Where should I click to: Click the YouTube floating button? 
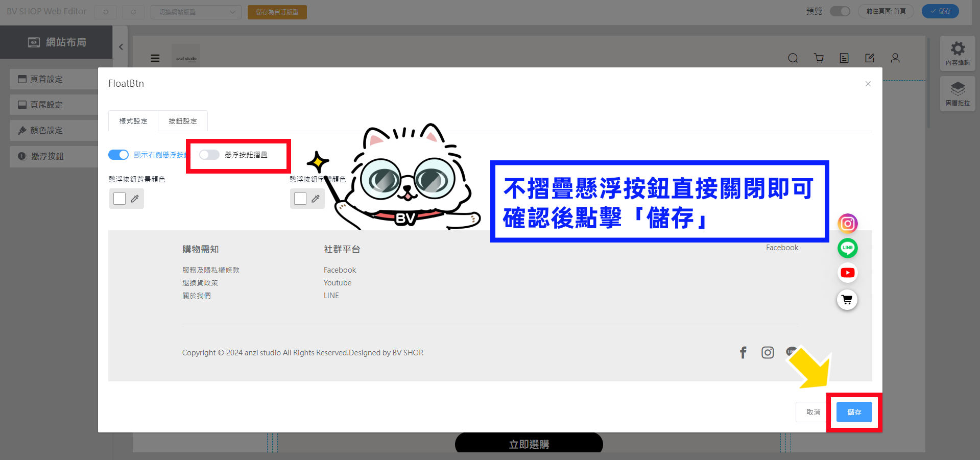[848, 273]
